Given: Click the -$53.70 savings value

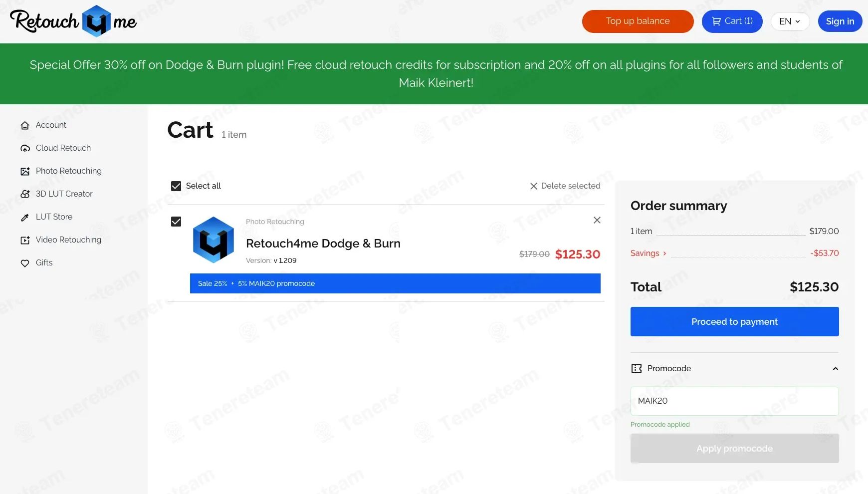Looking at the screenshot, I should 825,253.
